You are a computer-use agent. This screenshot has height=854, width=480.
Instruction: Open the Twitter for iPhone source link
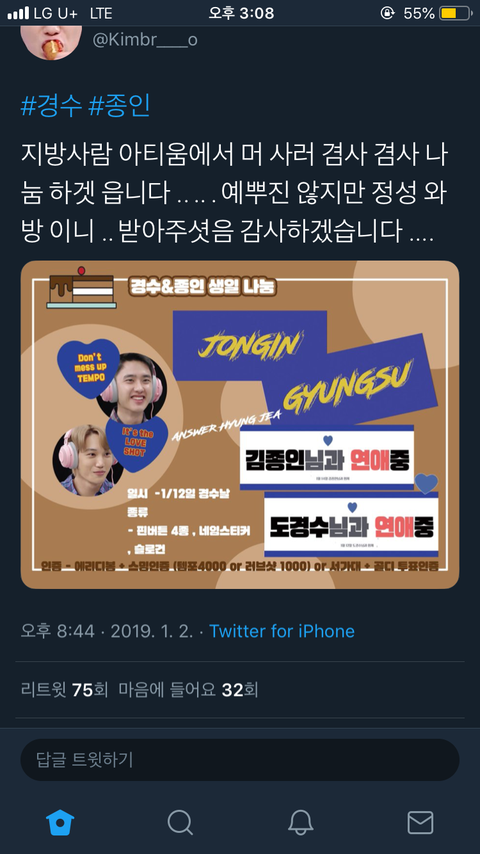click(x=282, y=631)
